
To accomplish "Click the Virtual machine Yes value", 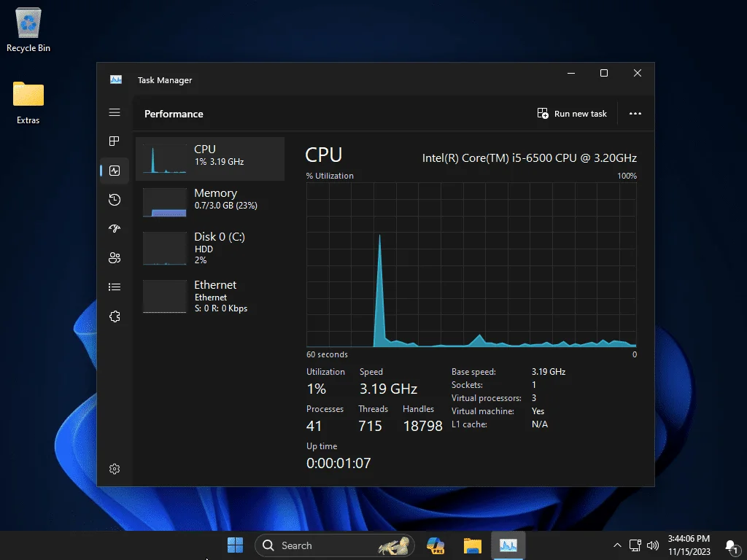I will point(538,411).
